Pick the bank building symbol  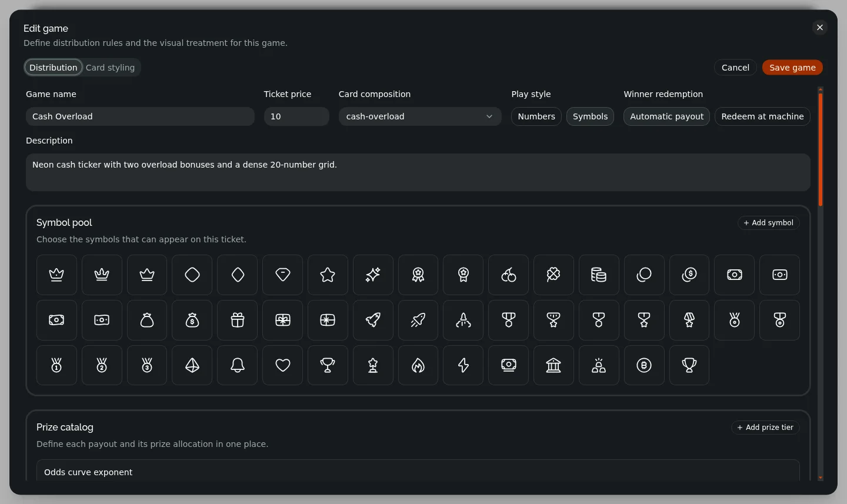(553, 365)
